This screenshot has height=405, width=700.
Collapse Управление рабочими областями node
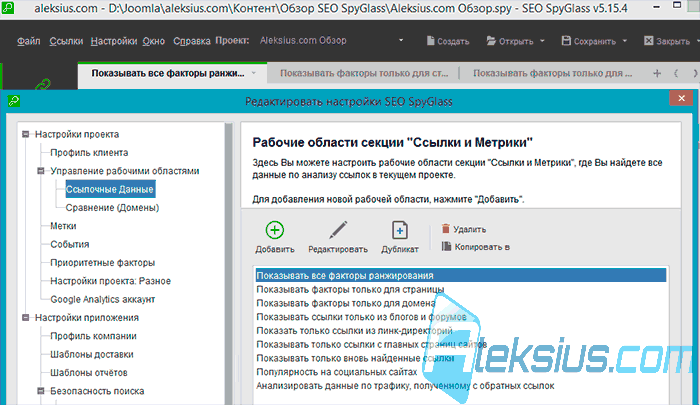pos(41,171)
